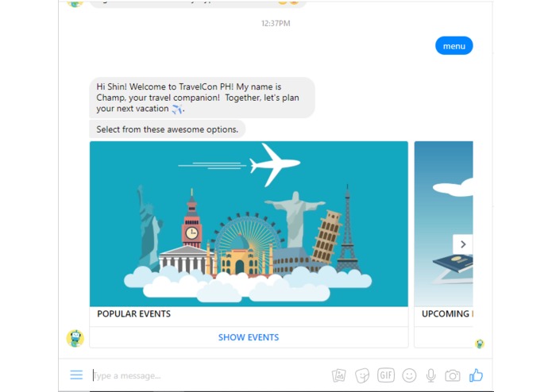The image size is (552, 392).
Task: Open the emoji smiley picker
Action: [409, 375]
